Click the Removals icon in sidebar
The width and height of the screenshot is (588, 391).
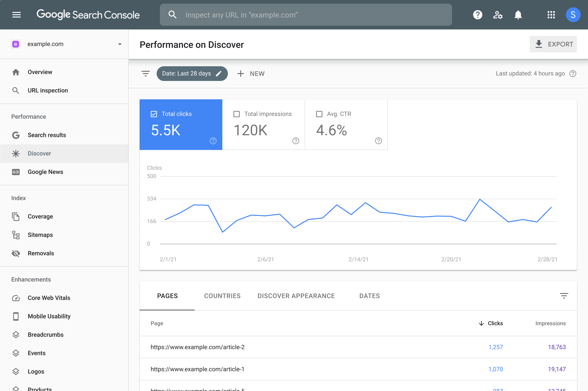coord(16,253)
